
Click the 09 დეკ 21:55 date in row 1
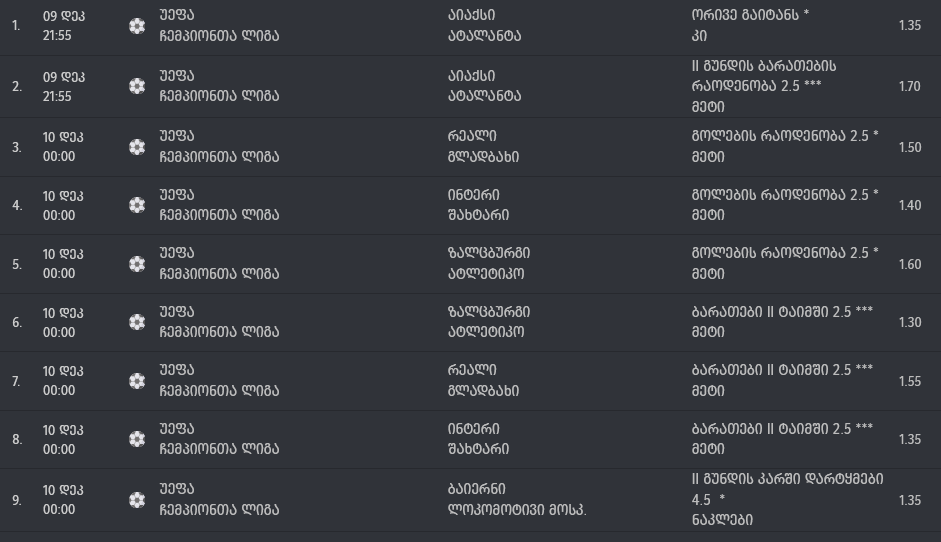click(62, 26)
